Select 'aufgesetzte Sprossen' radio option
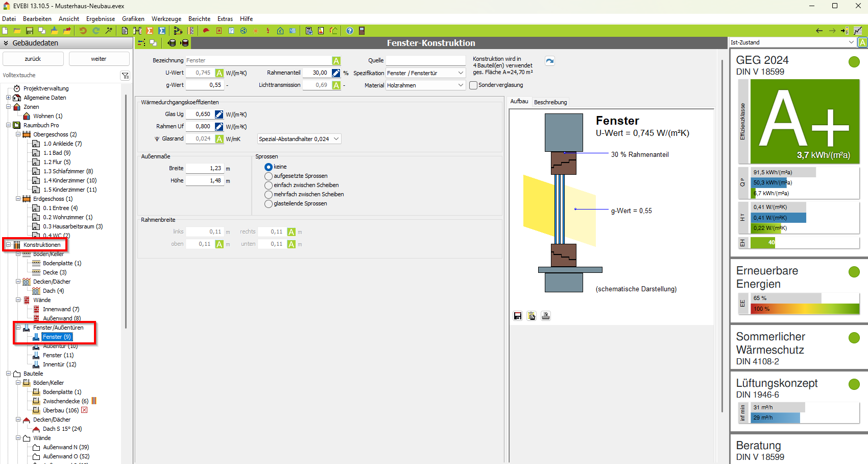This screenshot has height=464, width=868. 269,176
